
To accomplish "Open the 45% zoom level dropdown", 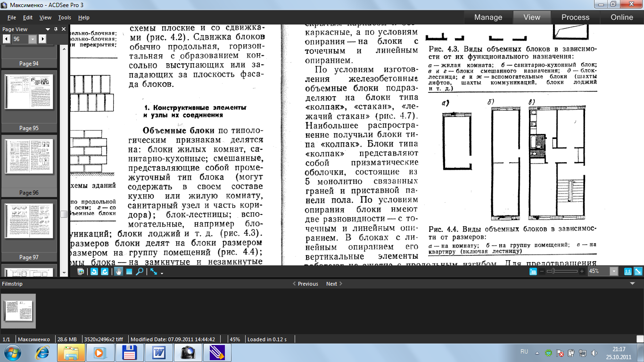I will pyautogui.click(x=613, y=271).
